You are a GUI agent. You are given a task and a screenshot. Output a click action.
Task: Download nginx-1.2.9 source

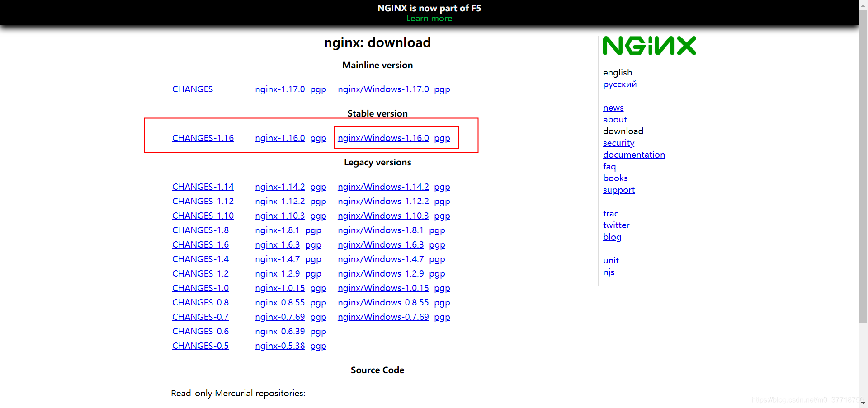[277, 273]
